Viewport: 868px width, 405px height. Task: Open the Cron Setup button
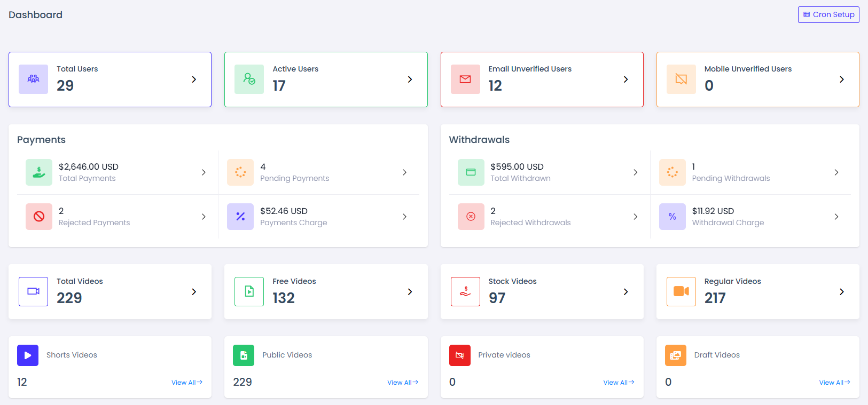click(828, 14)
